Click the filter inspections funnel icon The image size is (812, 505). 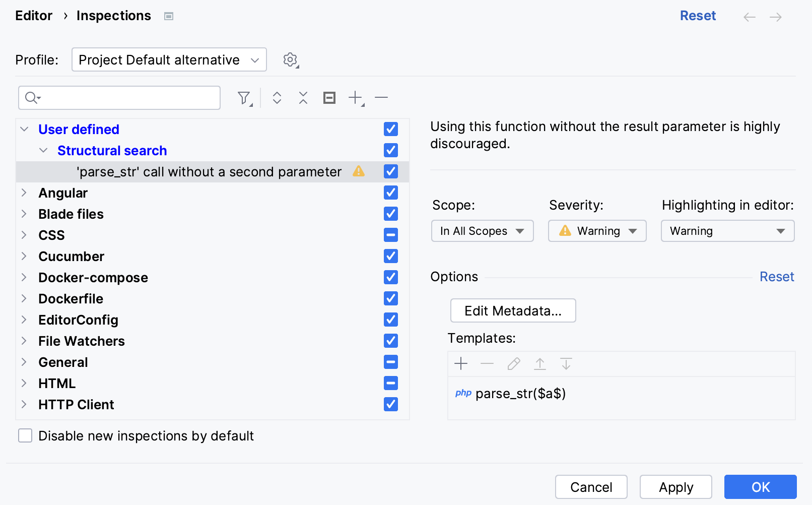coord(244,98)
